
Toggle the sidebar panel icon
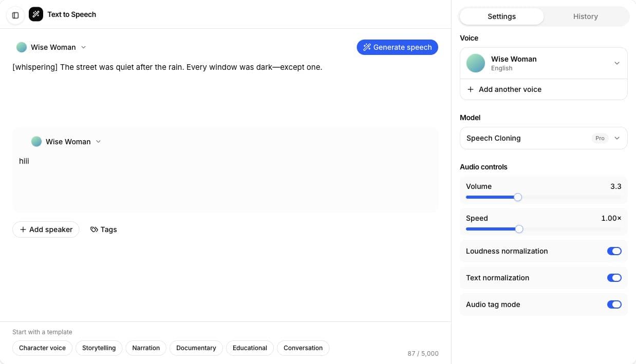pyautogui.click(x=15, y=15)
